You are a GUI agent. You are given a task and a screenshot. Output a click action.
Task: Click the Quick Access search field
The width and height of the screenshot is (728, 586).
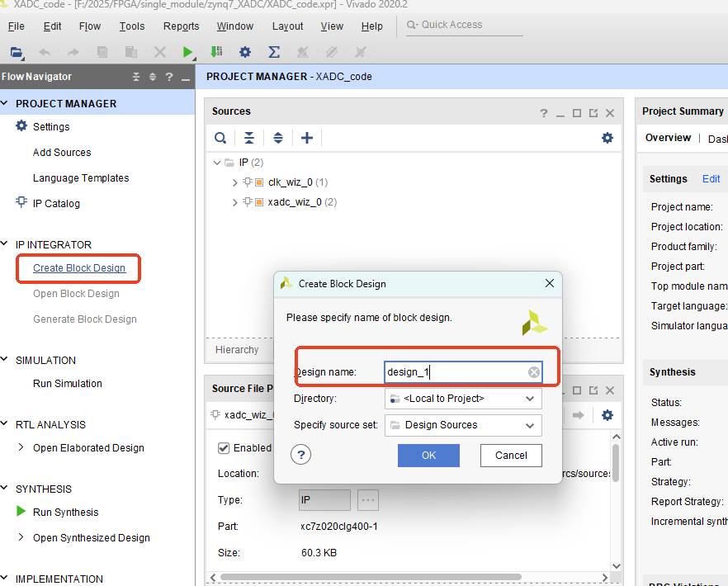[x=466, y=25]
